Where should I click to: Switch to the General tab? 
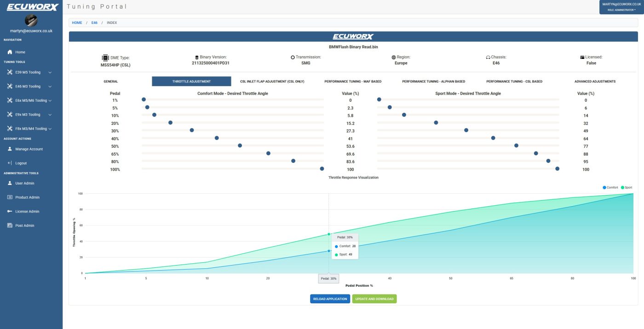click(x=111, y=81)
